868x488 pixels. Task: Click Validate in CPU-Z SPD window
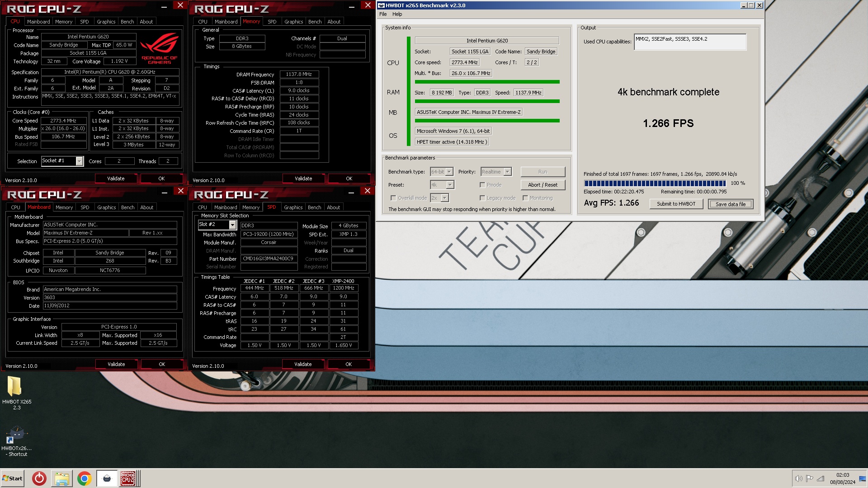[x=303, y=364]
